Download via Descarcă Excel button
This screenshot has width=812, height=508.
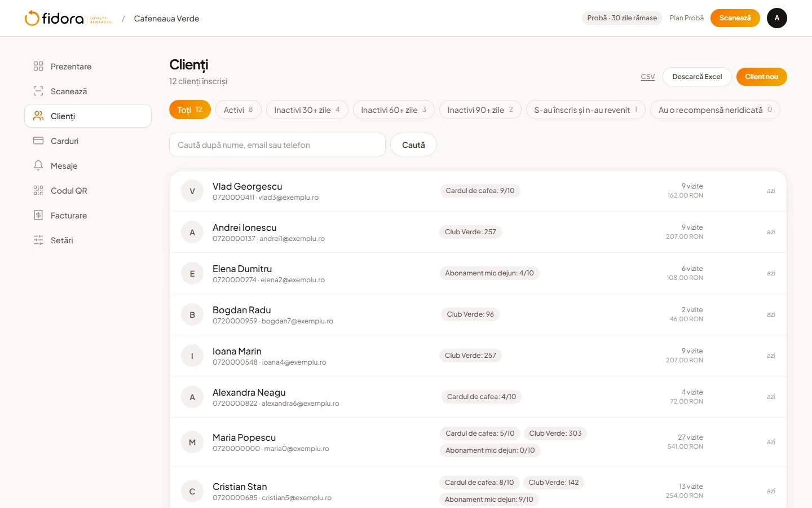click(x=698, y=77)
